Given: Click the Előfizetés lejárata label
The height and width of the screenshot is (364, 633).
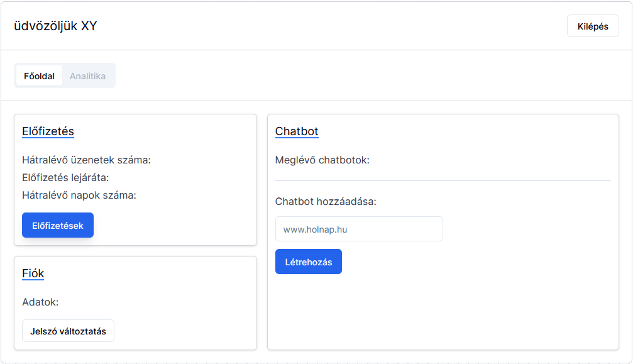Looking at the screenshot, I should [x=65, y=177].
